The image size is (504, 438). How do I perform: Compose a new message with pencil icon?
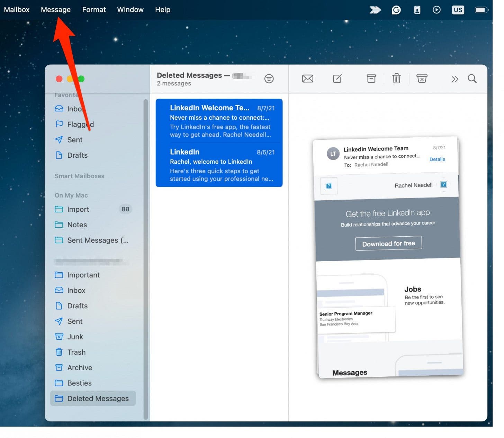(x=337, y=79)
